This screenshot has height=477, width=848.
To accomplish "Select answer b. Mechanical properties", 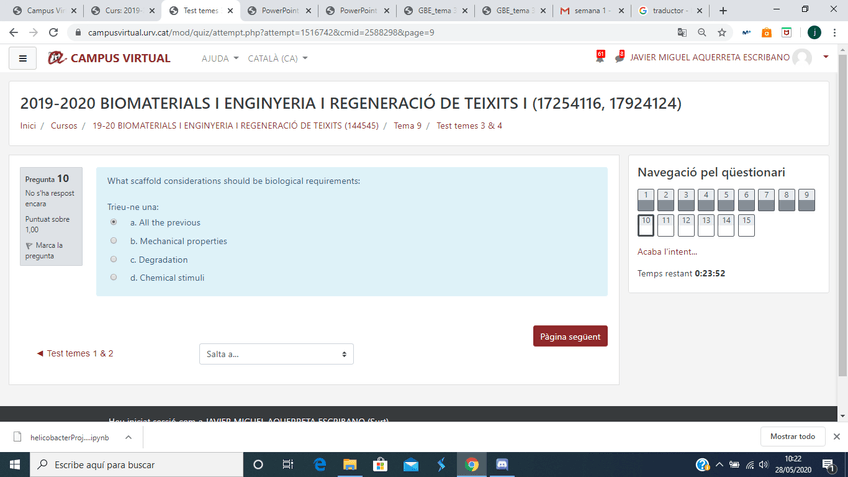I will pos(113,241).
